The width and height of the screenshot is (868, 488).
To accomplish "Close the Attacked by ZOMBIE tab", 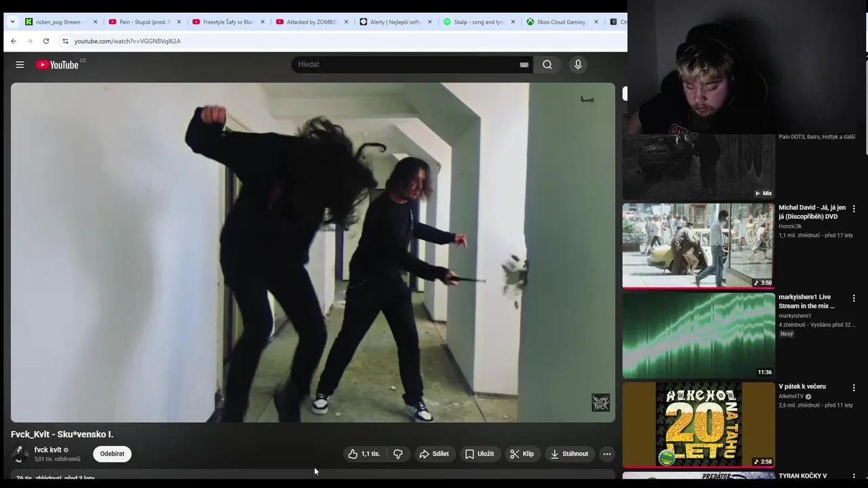I will 346,22.
